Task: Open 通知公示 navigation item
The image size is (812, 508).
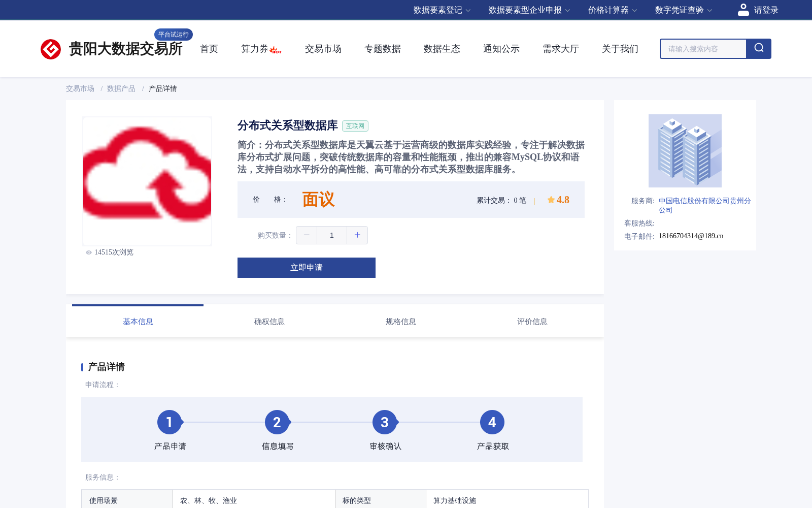Action: click(x=501, y=49)
